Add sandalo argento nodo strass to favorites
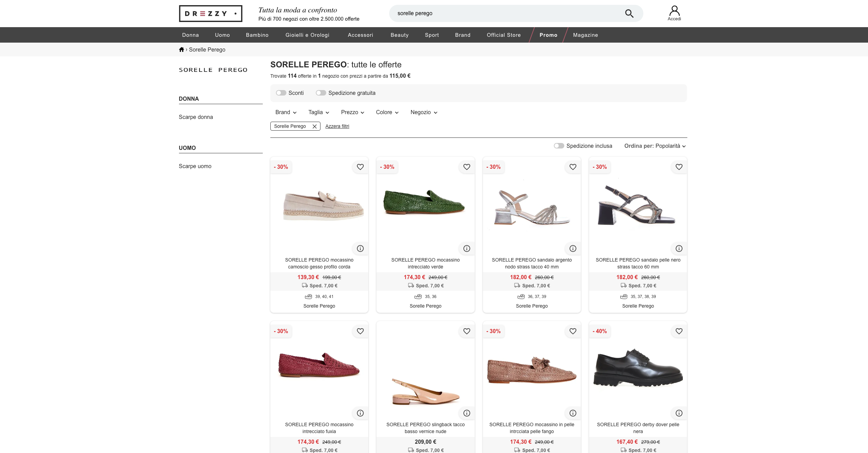868x453 pixels. pyautogui.click(x=573, y=167)
